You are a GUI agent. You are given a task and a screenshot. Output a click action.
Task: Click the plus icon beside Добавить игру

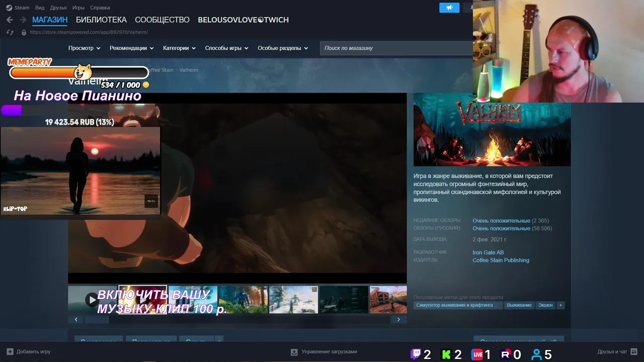(x=10, y=352)
